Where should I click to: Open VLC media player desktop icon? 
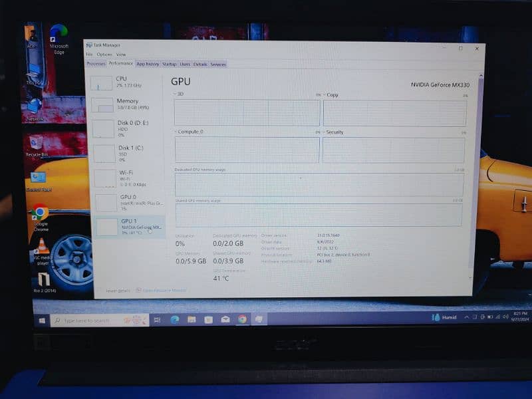coord(41,248)
